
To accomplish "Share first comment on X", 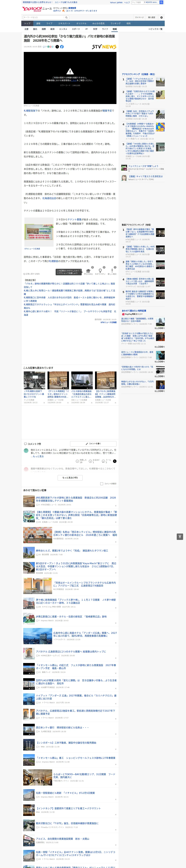I will 114,461.
